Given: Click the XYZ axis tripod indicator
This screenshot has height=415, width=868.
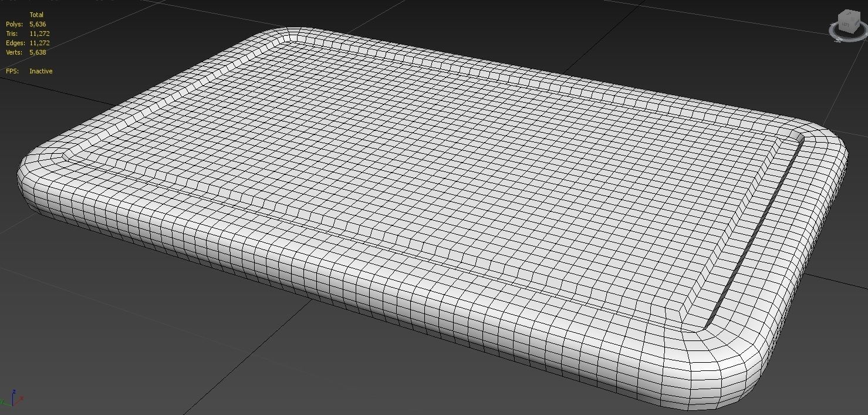Looking at the screenshot, I should pyautogui.click(x=12, y=397).
